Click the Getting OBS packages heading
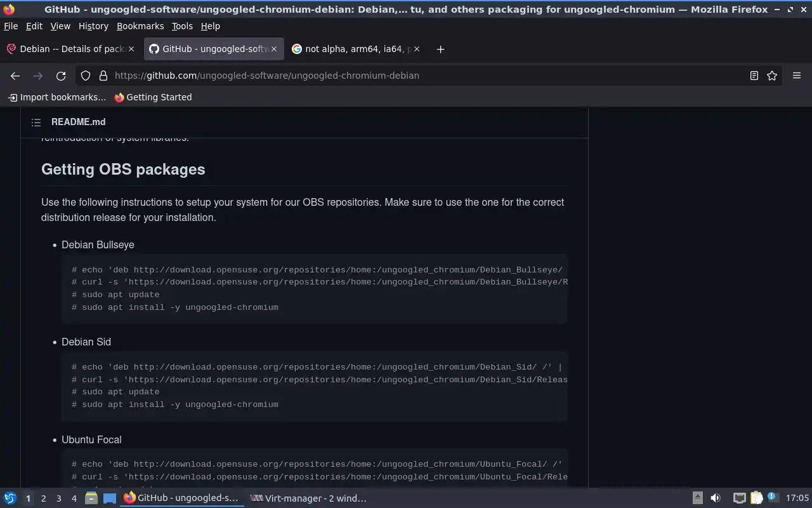This screenshot has width=812, height=508. (123, 170)
